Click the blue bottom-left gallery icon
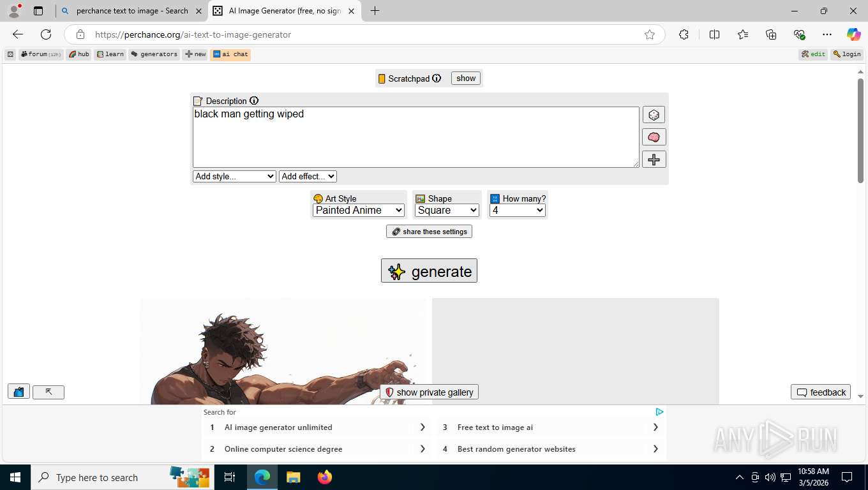Image resolution: width=868 pixels, height=490 pixels. [19, 392]
